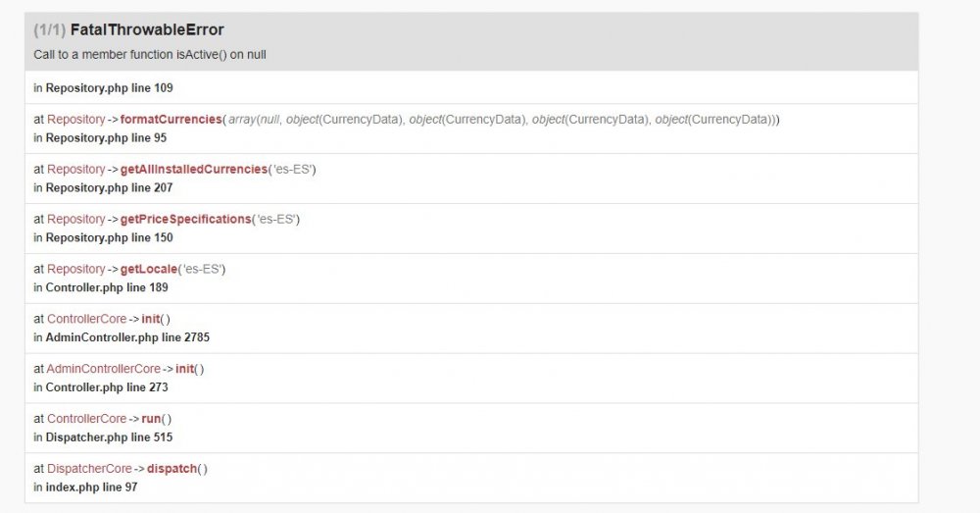Click the DispatcherCore class link

(89, 469)
